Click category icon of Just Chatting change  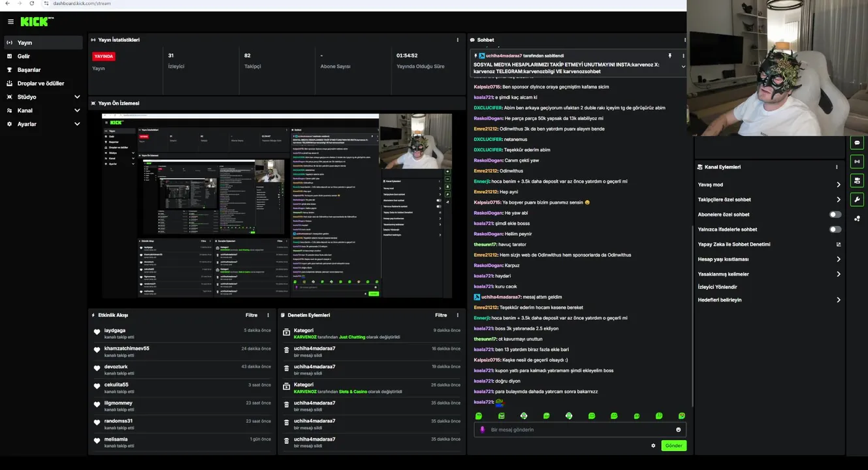[286, 332]
